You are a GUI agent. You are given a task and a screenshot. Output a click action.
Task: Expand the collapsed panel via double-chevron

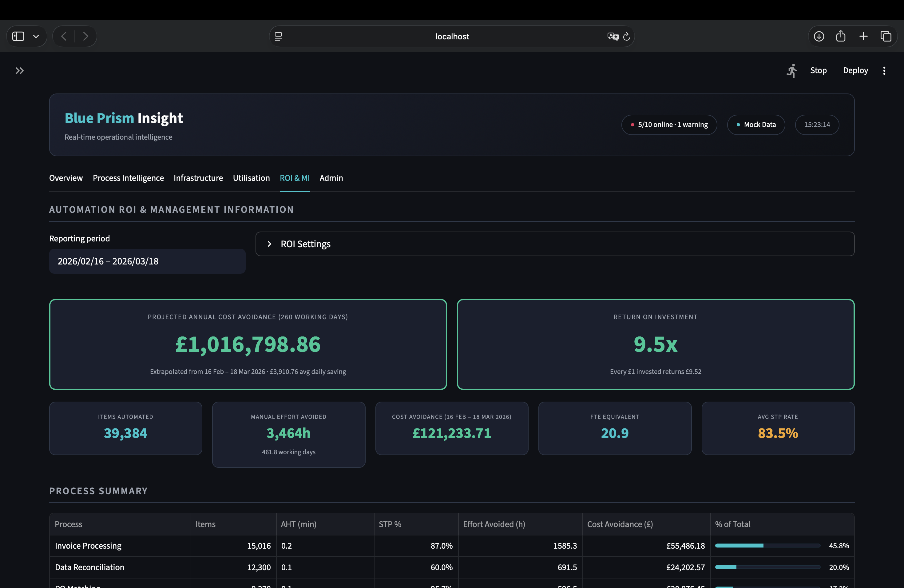(x=19, y=71)
